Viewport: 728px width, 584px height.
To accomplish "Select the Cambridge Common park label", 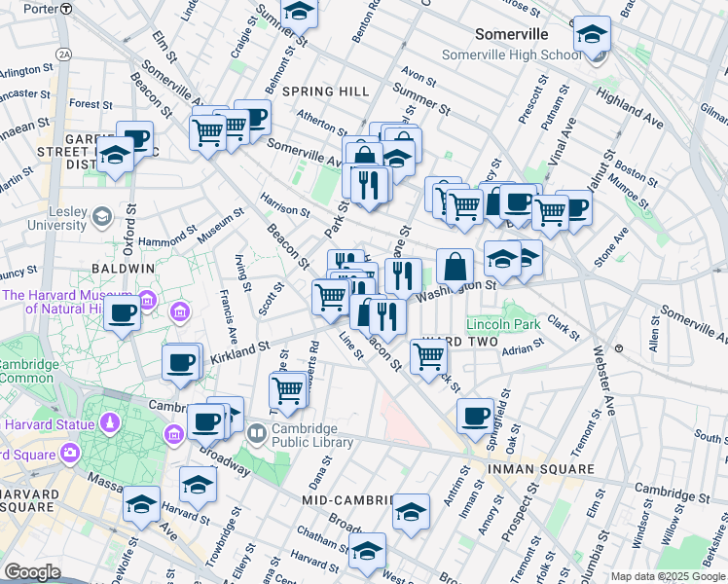I will 27,372.
